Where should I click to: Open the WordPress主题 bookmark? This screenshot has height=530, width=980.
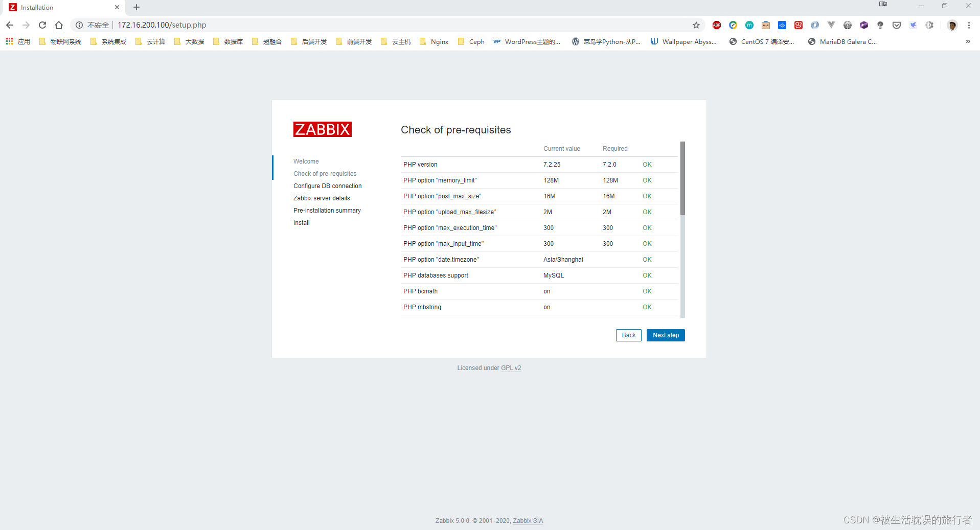[527, 41]
